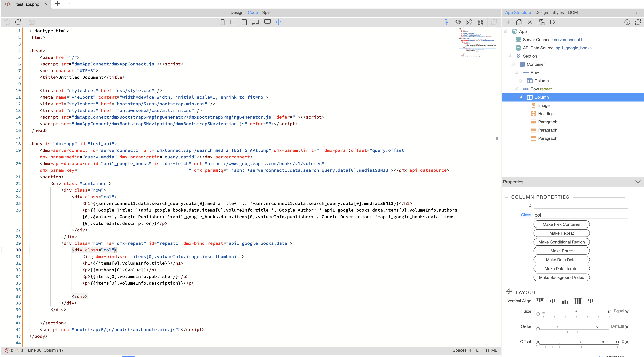Image resolution: width=644 pixels, height=357 pixels.
Task: Click the duplicate element icon
Action: 519,22
